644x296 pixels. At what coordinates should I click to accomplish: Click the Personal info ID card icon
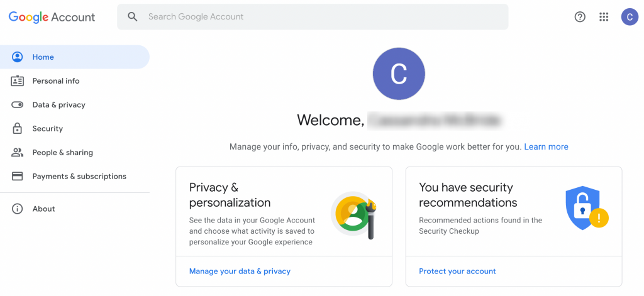tap(18, 81)
